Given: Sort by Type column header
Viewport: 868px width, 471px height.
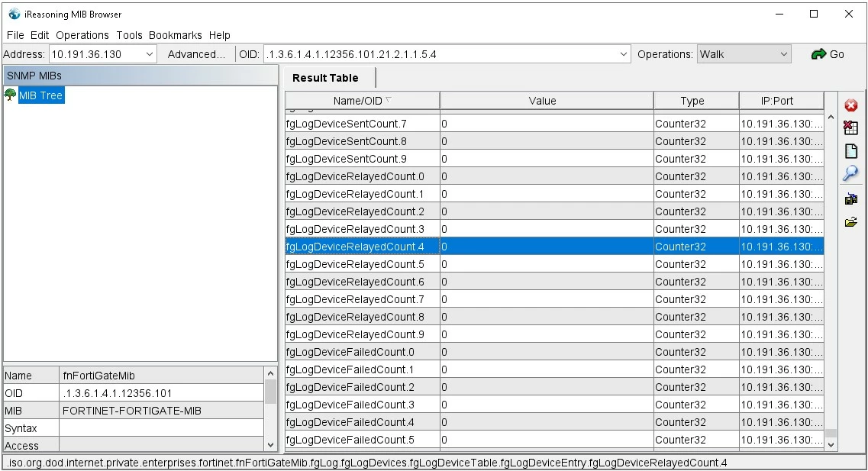Looking at the screenshot, I should click(x=696, y=101).
